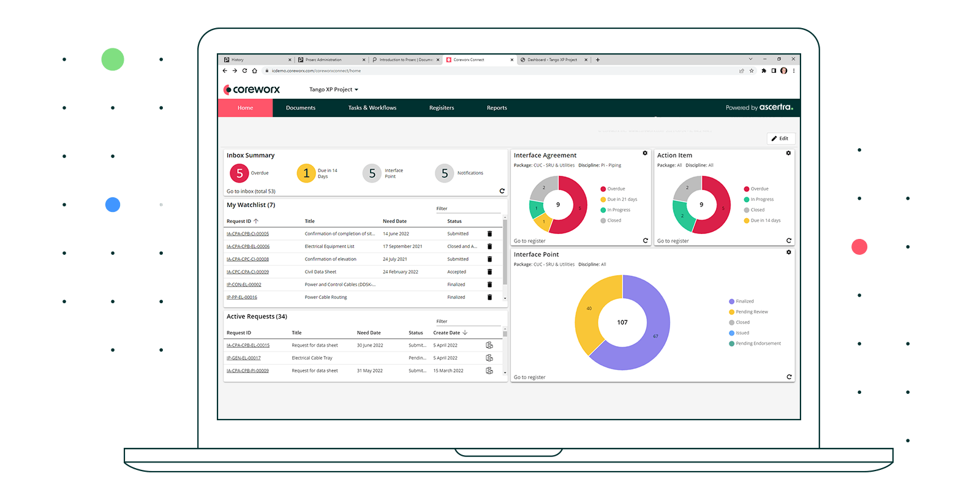Refresh the Interface Point chart

[789, 377]
